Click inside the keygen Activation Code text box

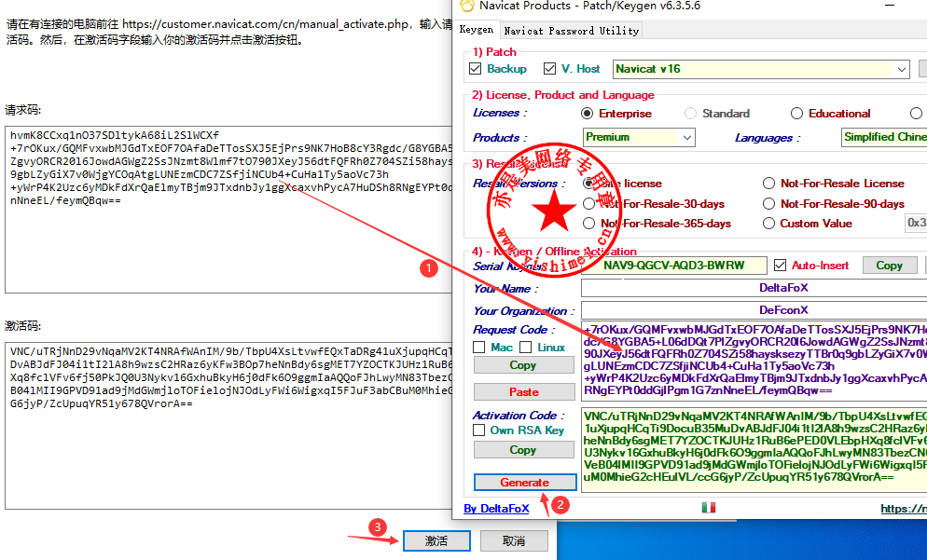click(754, 449)
